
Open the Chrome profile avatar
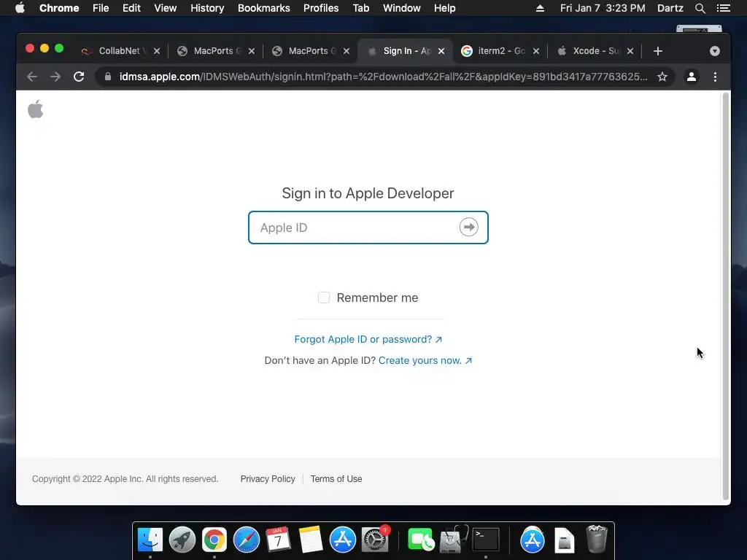[692, 77]
